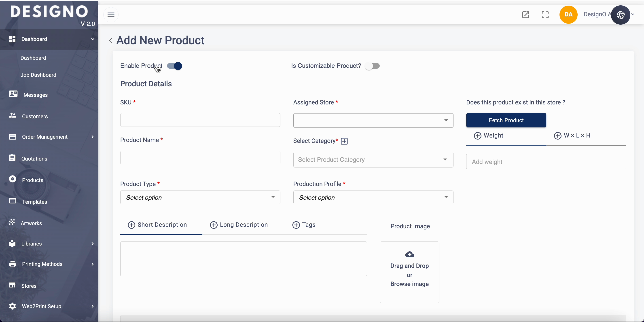This screenshot has height=322, width=644.
Task: Open Select Product Category dropdown
Action: click(x=373, y=160)
